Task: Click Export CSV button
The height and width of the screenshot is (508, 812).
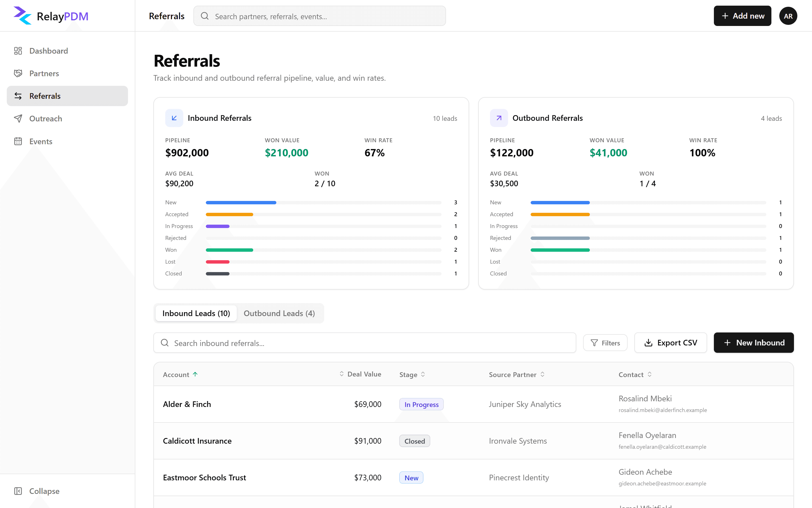Action: [x=670, y=343]
